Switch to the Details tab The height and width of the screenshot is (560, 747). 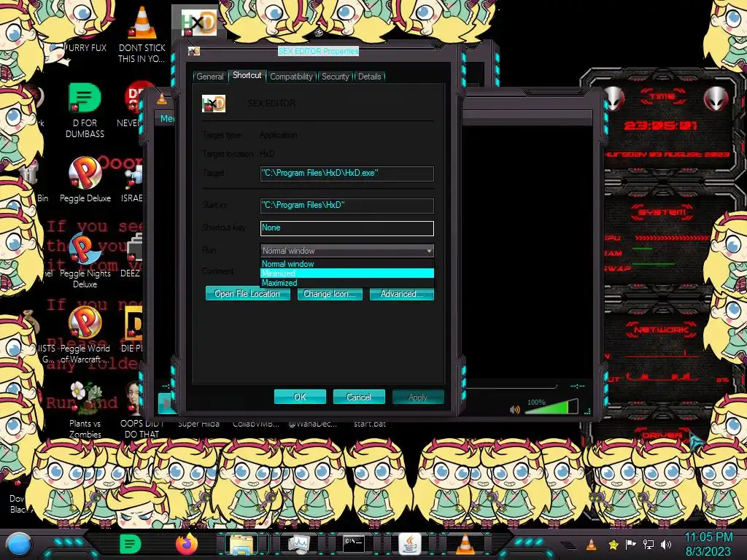tap(369, 77)
